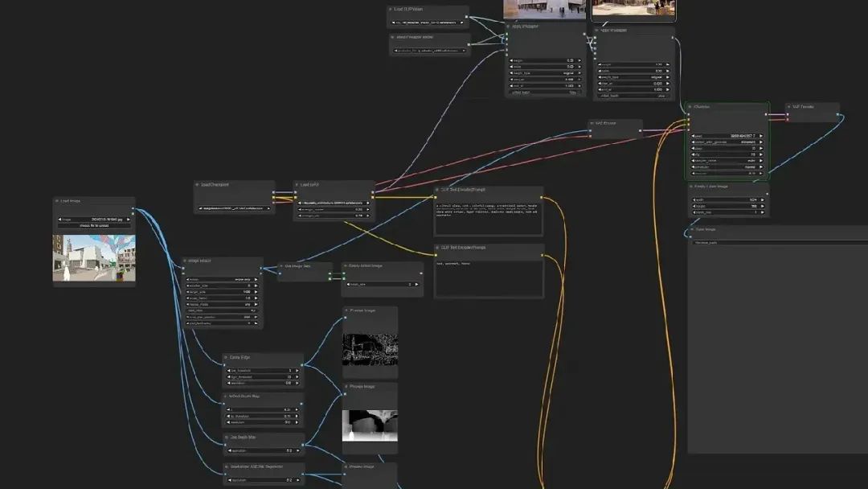Screen dimensions: 868x489
Task: Open the action dropdown in Image Resize
Action: [x=222, y=279]
